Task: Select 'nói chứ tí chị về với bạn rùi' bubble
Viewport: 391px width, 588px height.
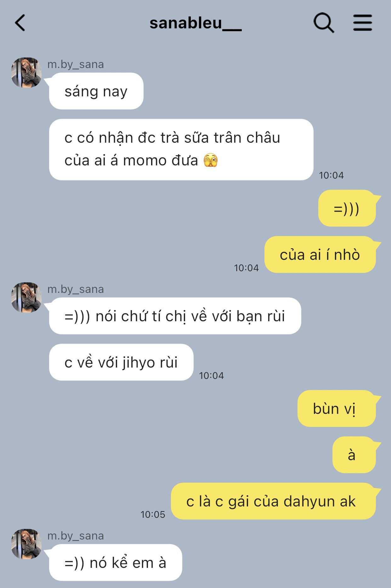Action: click(x=175, y=316)
